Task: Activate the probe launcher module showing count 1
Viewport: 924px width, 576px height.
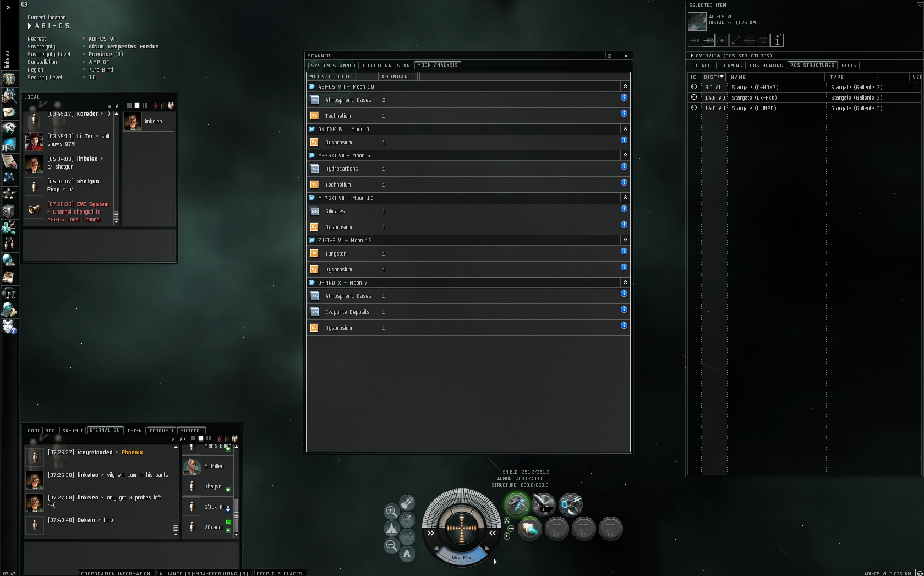Action: point(543,504)
